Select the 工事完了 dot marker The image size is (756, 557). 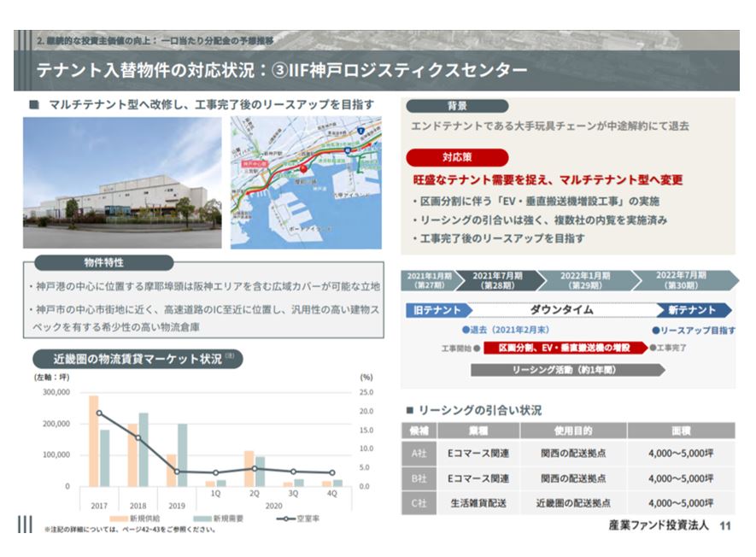(x=653, y=348)
